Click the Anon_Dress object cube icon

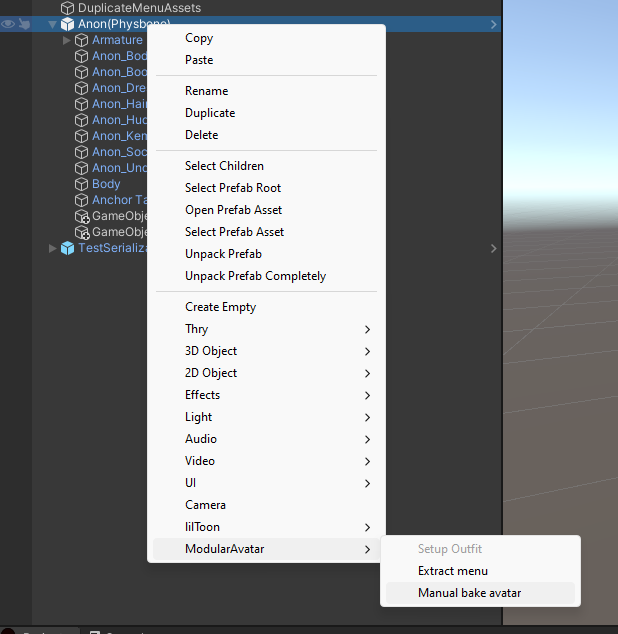pyautogui.click(x=81, y=88)
